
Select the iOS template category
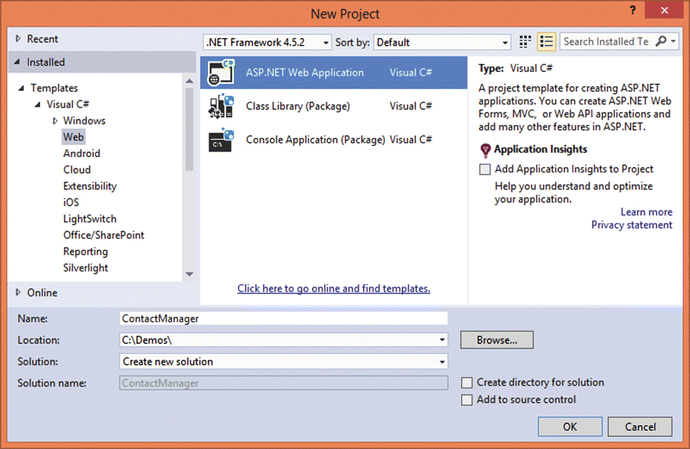tap(71, 202)
